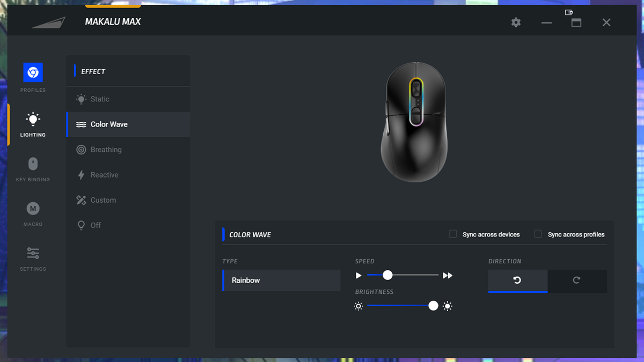Screen dimensions: 644x362
Task: Open the Settings sliders panel
Action: click(32, 254)
